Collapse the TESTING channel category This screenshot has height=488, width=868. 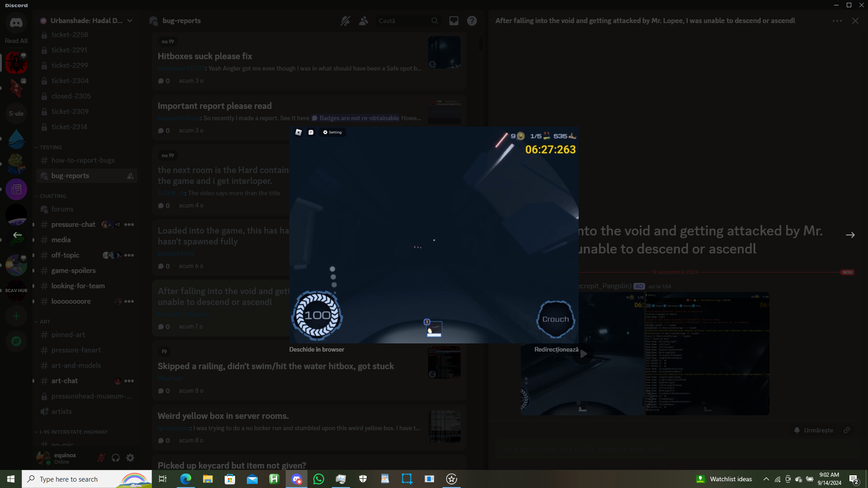coord(50,147)
